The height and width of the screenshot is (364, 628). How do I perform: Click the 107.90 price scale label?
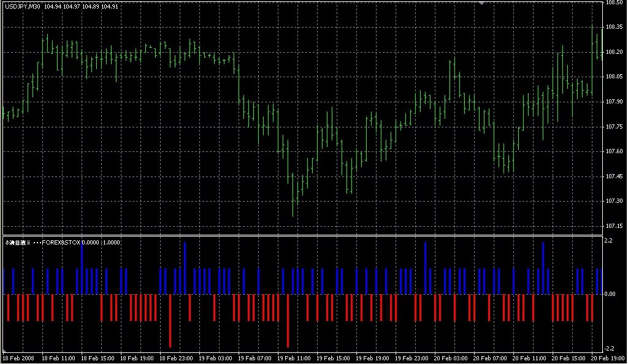tap(614, 102)
